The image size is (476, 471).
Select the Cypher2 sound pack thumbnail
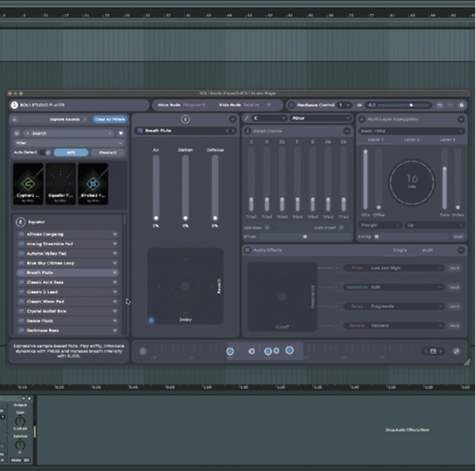coord(28,184)
